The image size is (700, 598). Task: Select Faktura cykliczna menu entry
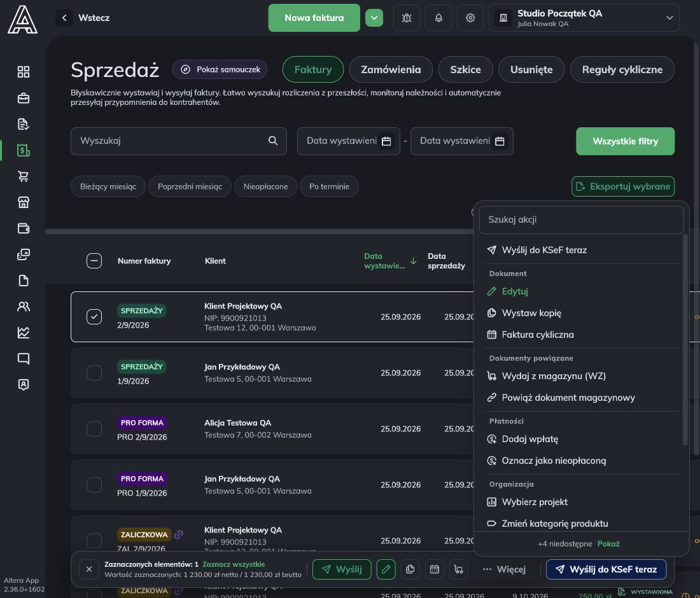click(x=582, y=334)
